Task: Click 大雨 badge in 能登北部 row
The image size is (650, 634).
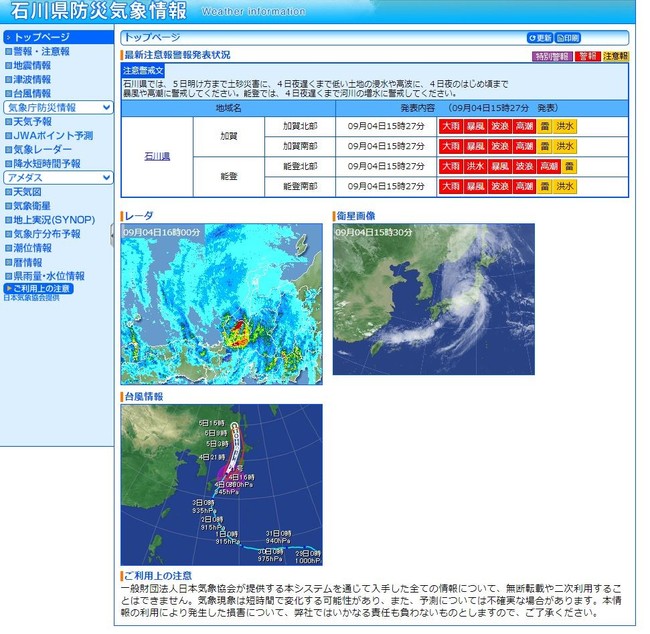Action: [450, 167]
